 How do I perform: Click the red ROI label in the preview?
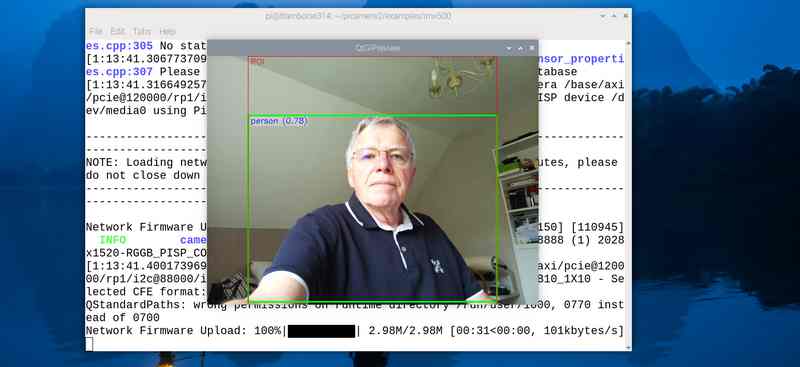(x=257, y=61)
